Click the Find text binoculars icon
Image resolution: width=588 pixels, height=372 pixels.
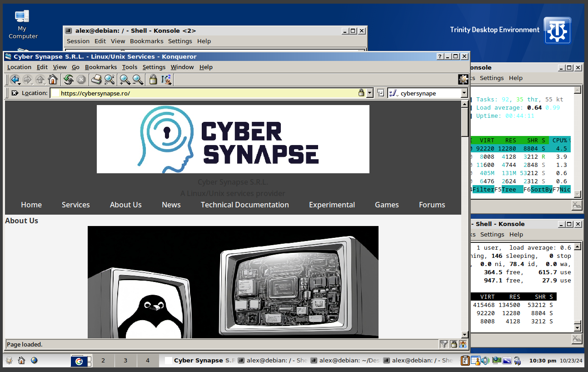coord(110,80)
